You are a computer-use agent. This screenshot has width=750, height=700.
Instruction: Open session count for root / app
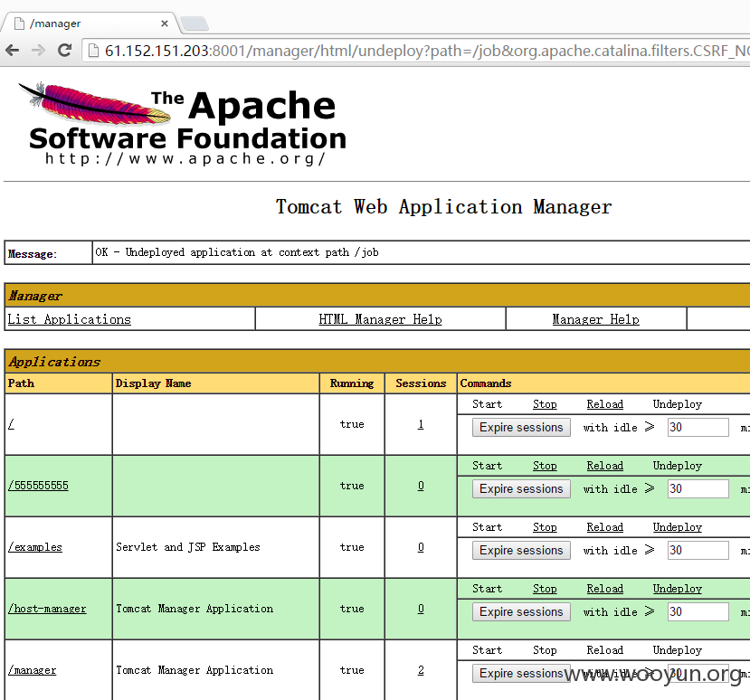coord(421,424)
